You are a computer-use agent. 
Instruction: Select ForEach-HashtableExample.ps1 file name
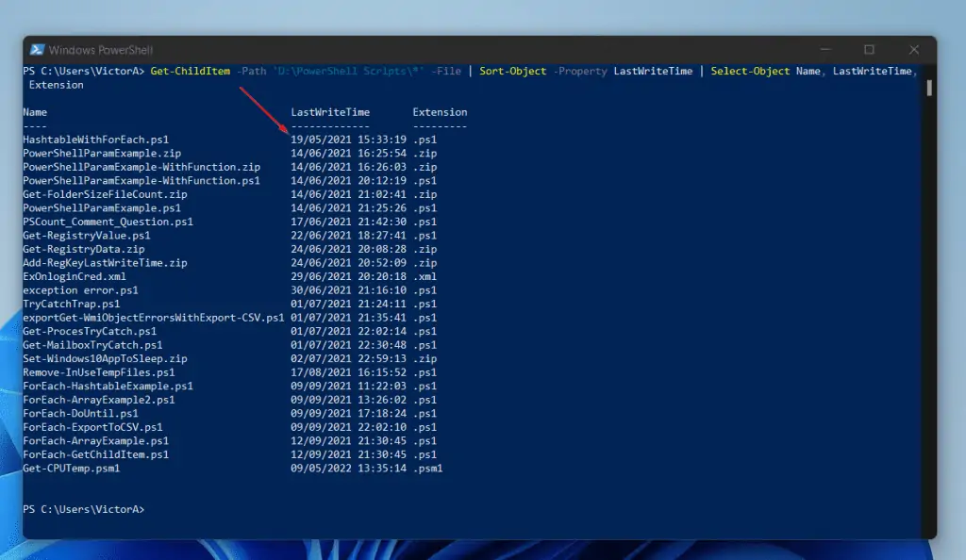point(108,386)
